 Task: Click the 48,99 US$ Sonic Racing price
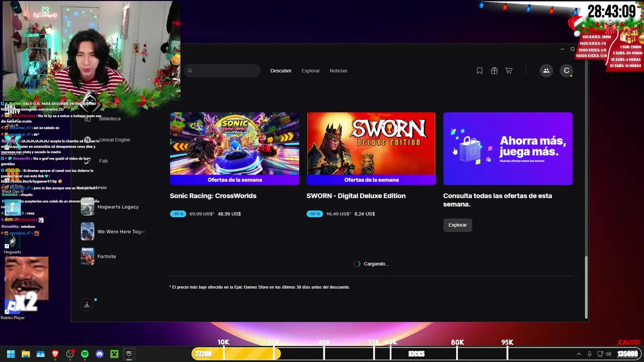click(228, 214)
